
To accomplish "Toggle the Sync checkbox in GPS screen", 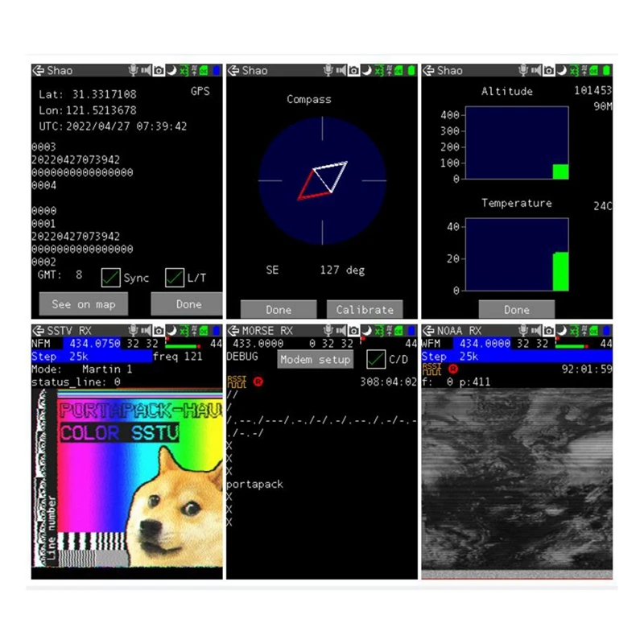I will click(111, 278).
